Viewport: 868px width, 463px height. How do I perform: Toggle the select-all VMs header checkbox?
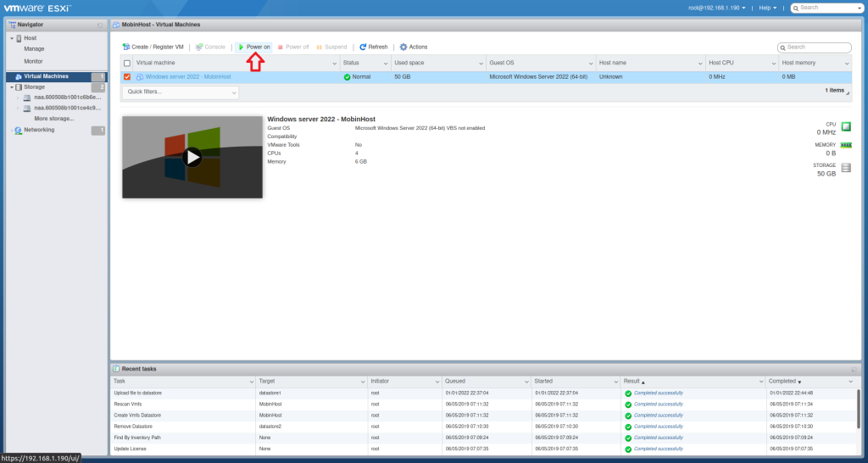127,63
